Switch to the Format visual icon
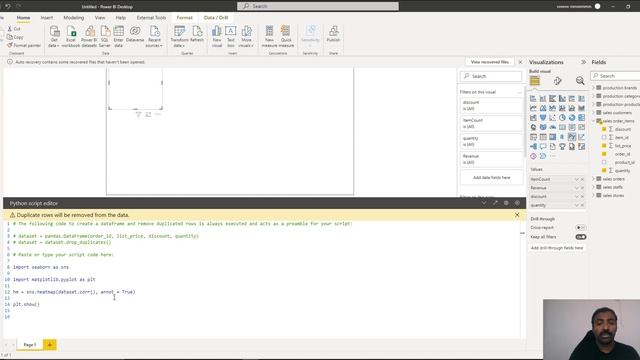Screen dimensions: 640x360 pos(558,81)
